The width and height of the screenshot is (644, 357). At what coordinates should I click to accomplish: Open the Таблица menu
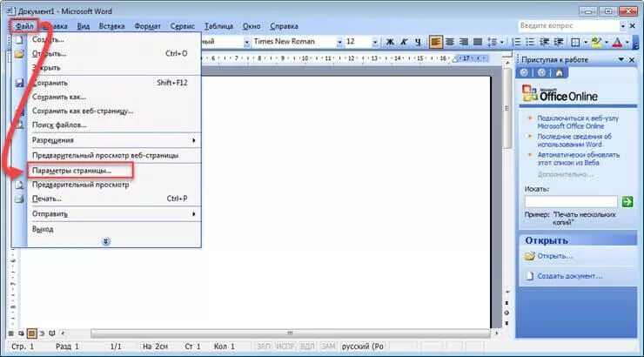218,26
